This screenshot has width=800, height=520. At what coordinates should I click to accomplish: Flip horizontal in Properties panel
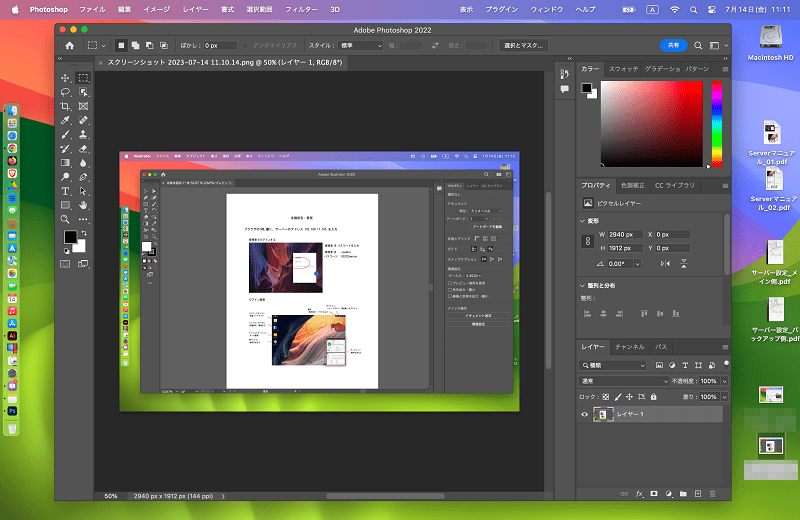665,264
